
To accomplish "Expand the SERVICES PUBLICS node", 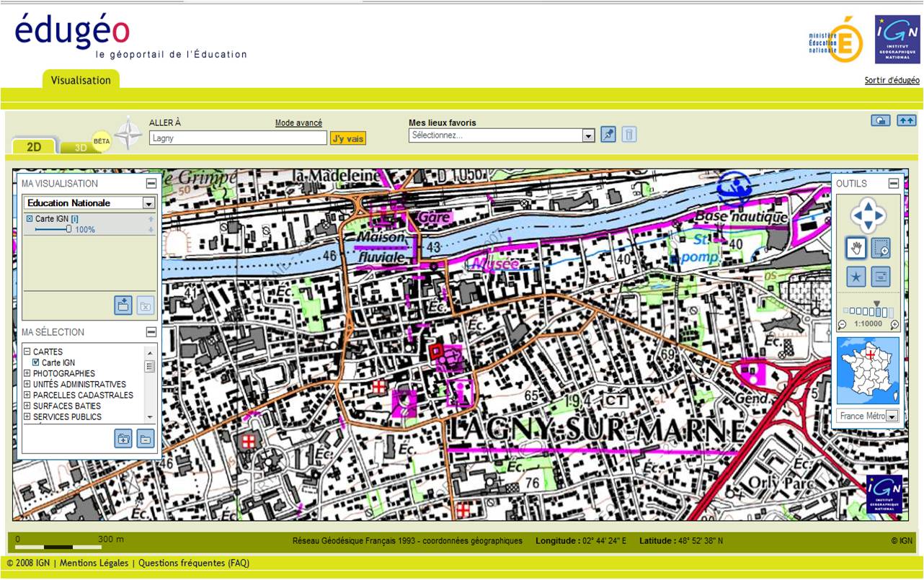I will pyautogui.click(x=27, y=417).
